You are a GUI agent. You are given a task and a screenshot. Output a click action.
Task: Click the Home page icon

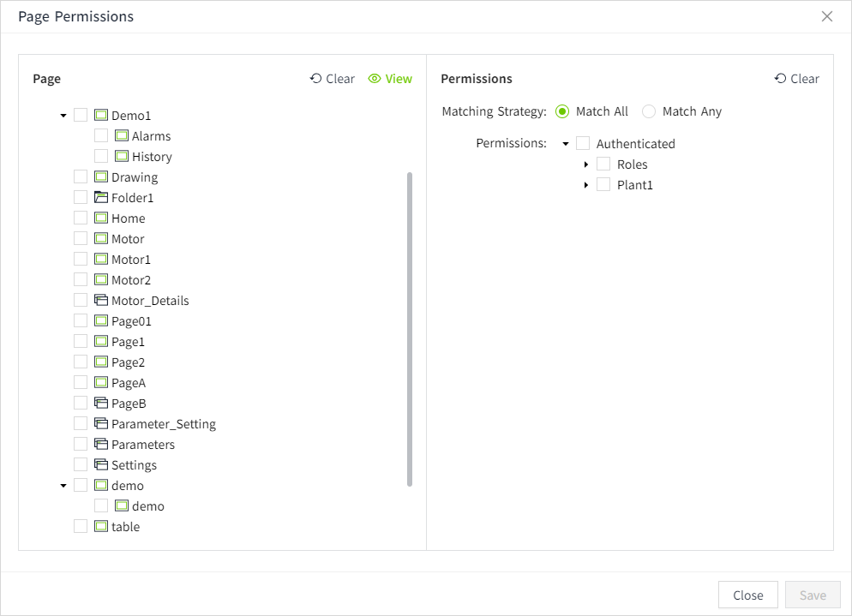[x=101, y=218]
